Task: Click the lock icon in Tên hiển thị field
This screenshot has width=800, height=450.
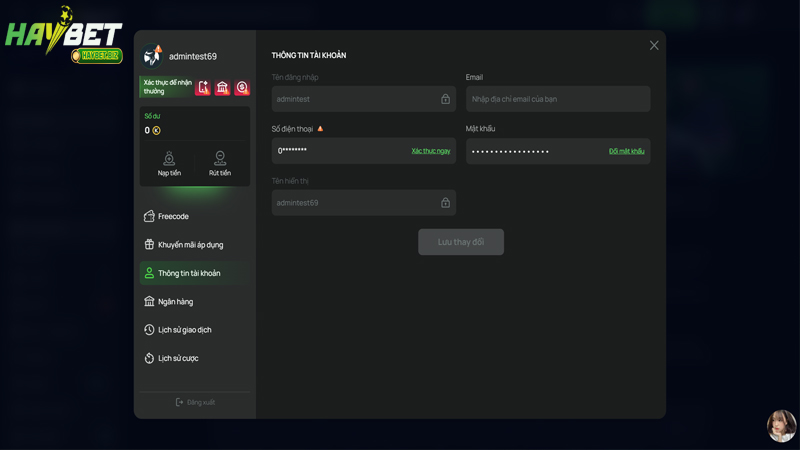Action: click(x=445, y=203)
